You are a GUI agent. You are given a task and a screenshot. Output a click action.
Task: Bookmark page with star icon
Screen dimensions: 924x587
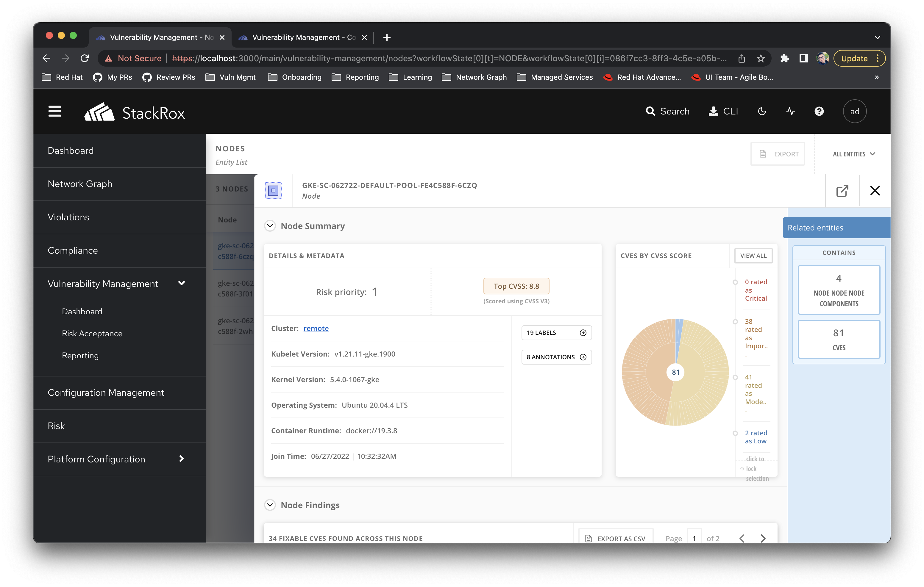(761, 58)
